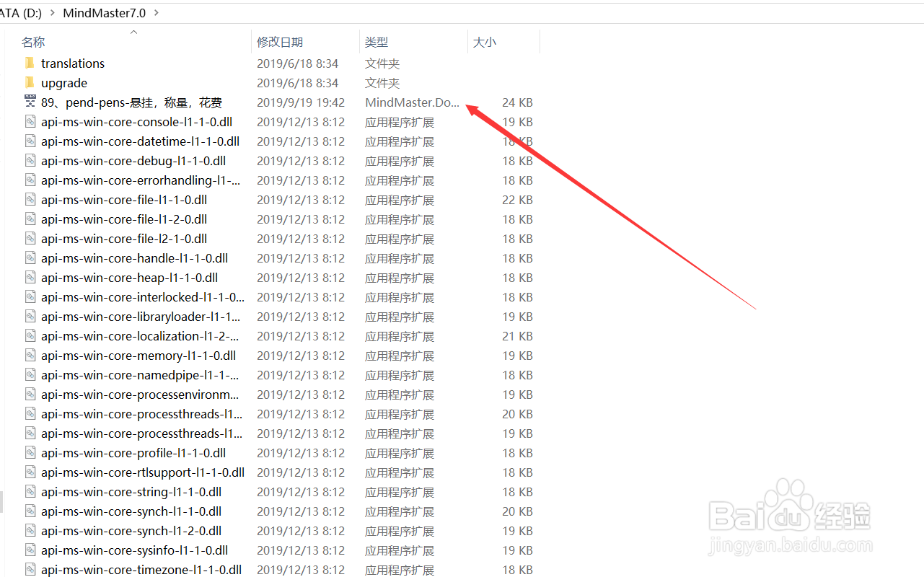Select api-ms-win-core-string-l1-1-0.dll file name
Viewport: 924px width, 577px height.
(x=131, y=492)
